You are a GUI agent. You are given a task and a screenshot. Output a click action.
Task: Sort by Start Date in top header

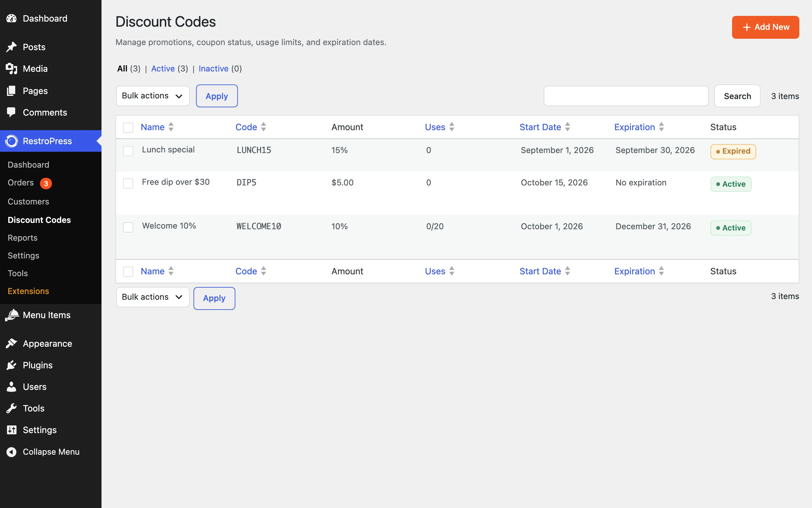pyautogui.click(x=540, y=127)
